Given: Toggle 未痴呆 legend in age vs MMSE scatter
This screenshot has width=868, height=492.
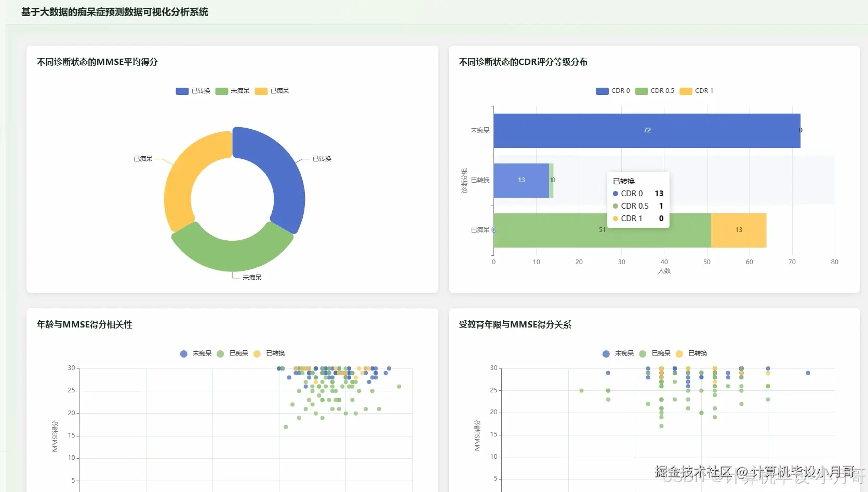Looking at the screenshot, I should tap(195, 353).
